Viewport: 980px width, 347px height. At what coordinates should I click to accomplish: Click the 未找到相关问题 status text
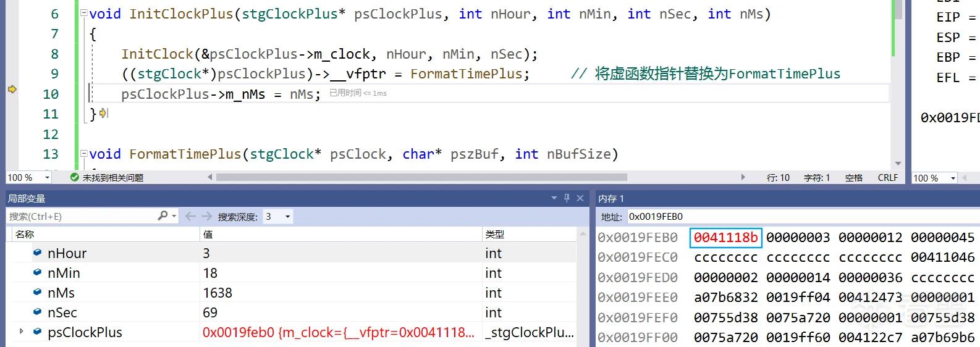pyautogui.click(x=113, y=178)
